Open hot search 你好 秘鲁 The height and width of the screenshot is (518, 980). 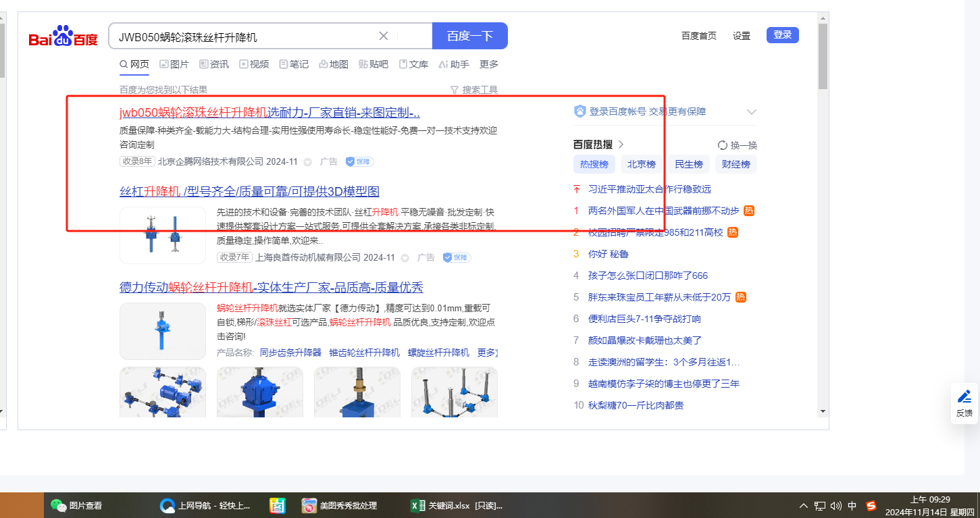coord(609,254)
